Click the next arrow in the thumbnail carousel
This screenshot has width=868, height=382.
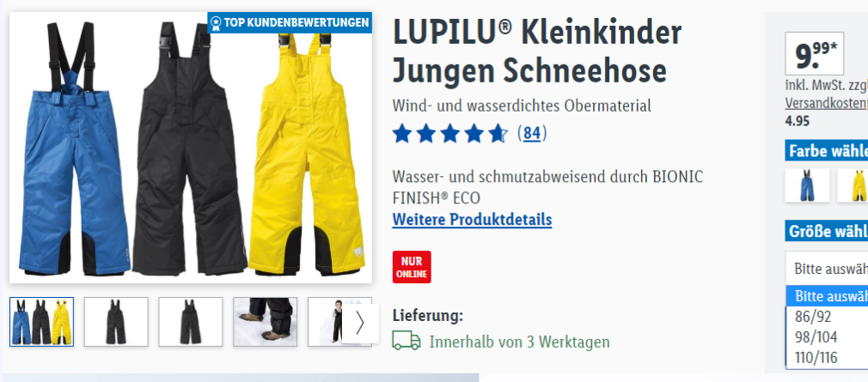(360, 324)
